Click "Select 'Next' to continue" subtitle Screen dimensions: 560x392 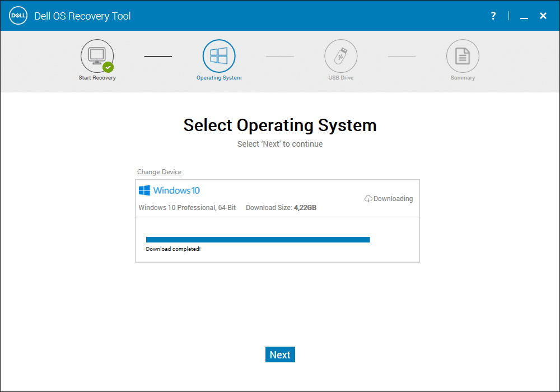(x=280, y=144)
